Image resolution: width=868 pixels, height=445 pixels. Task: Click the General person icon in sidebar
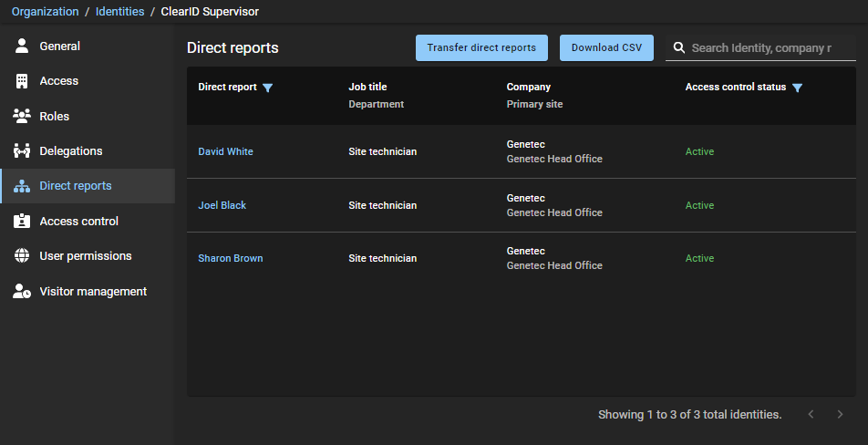point(22,46)
